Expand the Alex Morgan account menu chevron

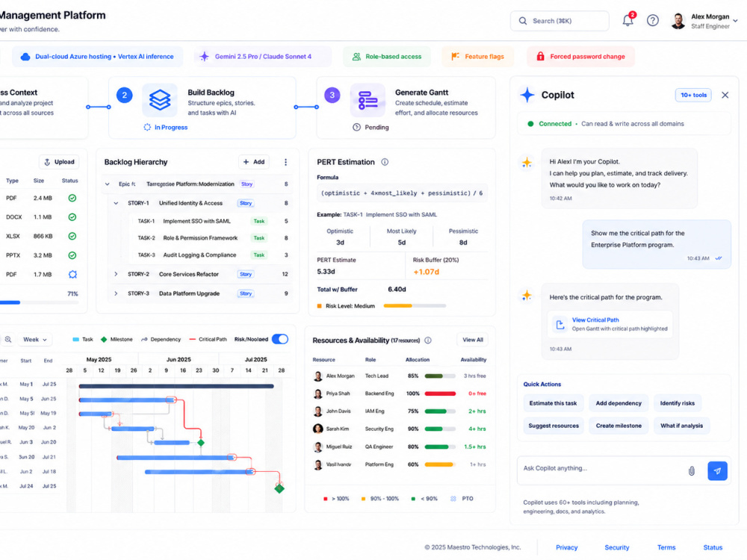click(x=736, y=21)
